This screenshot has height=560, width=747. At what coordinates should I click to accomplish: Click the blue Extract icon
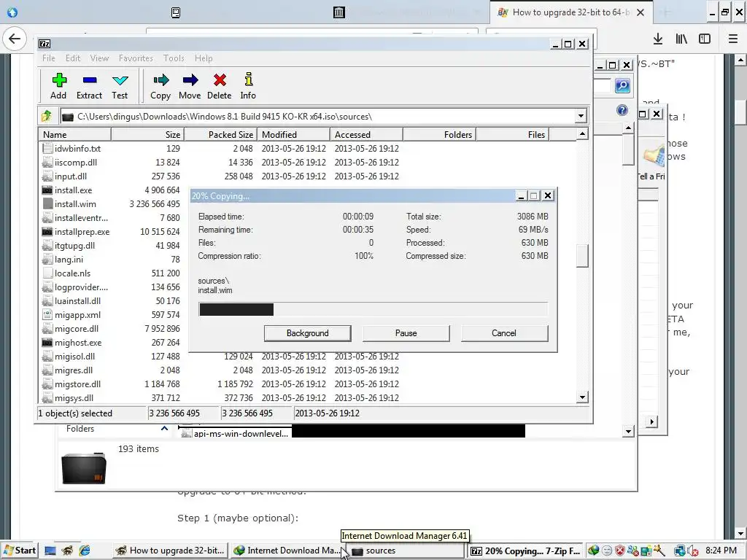coord(90,80)
